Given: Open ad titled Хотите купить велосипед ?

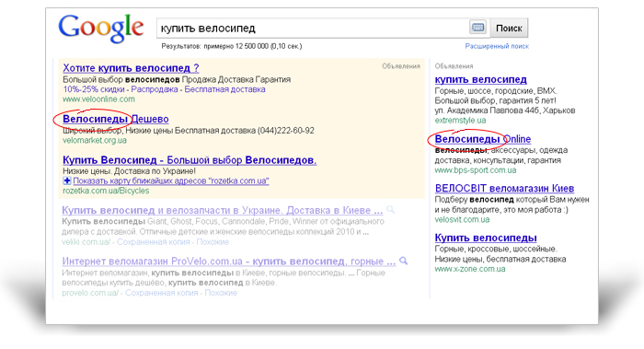Looking at the screenshot, I should pos(131,68).
